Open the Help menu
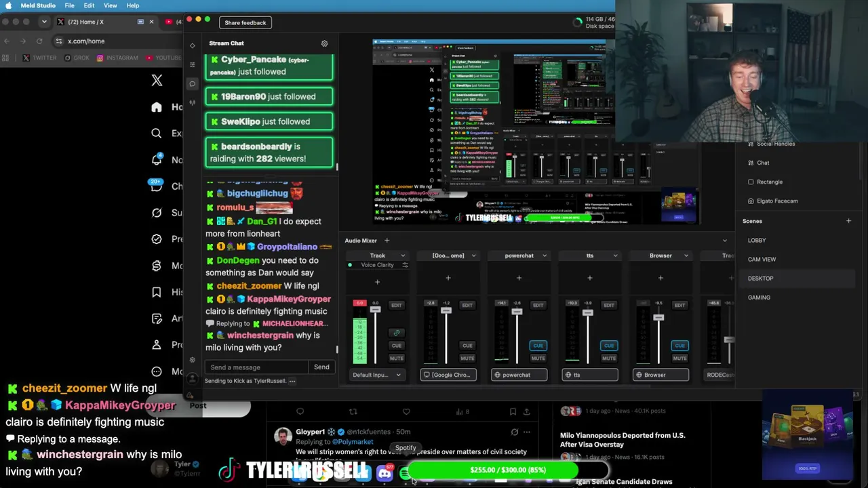The width and height of the screenshot is (868, 488). click(133, 5)
